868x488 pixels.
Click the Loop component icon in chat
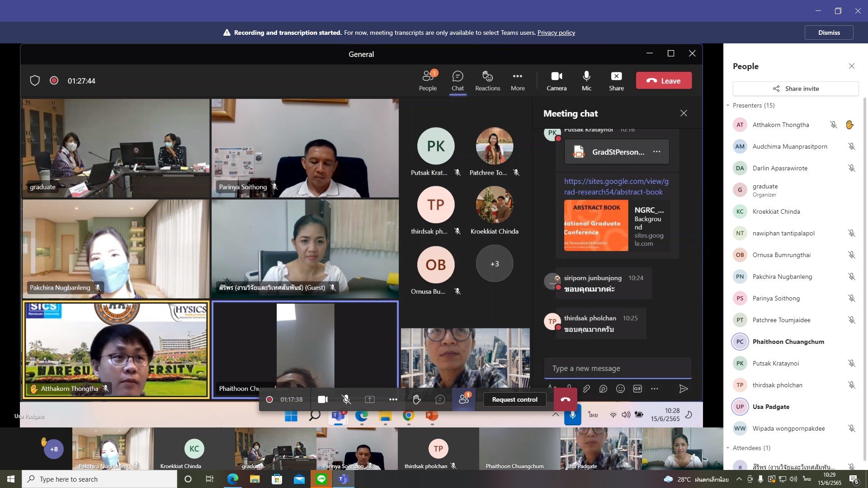[x=603, y=389]
